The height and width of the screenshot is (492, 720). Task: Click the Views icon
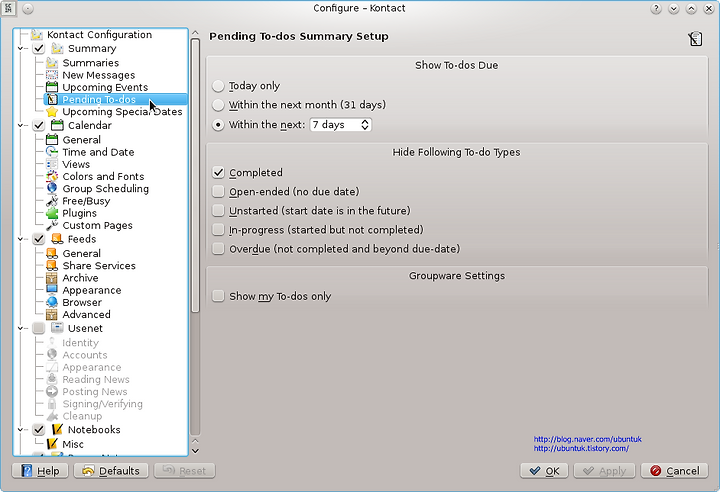[52, 164]
